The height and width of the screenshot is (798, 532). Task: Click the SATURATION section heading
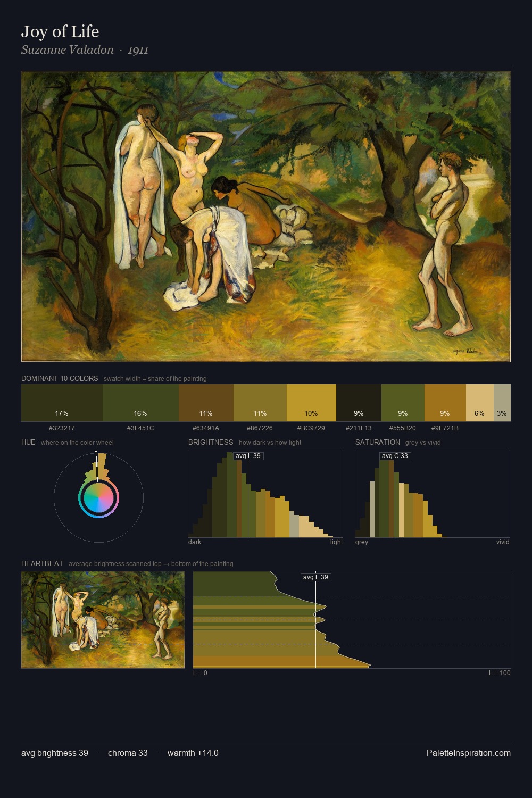tap(378, 442)
